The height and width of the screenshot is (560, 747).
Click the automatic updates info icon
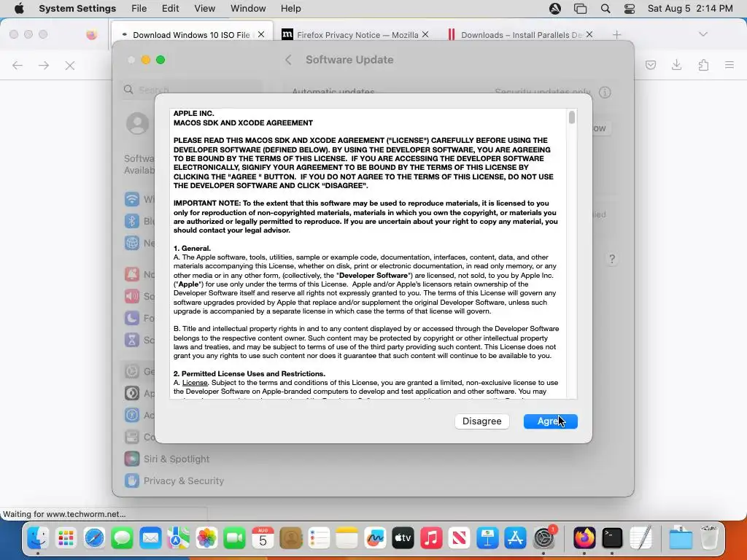[x=605, y=93]
